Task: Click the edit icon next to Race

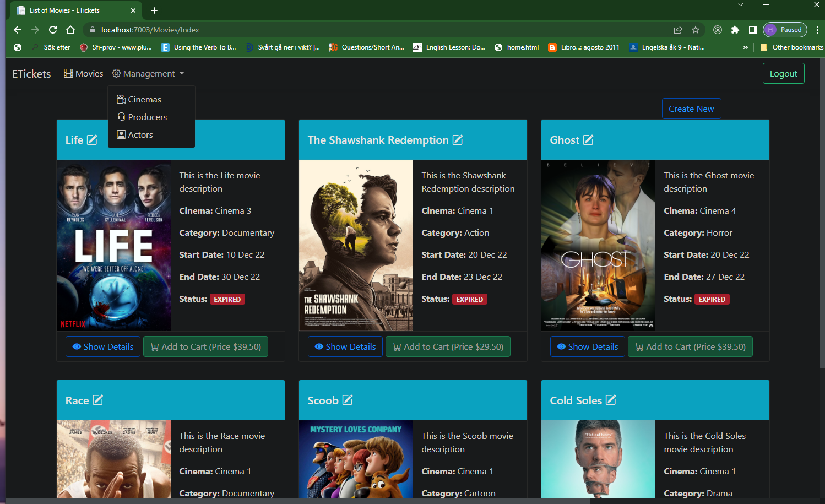Action: click(97, 400)
